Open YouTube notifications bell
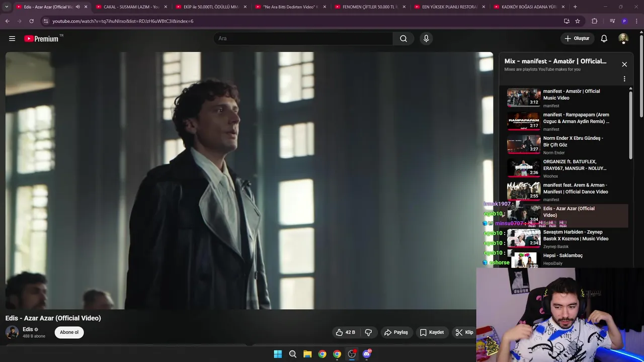 (x=604, y=38)
